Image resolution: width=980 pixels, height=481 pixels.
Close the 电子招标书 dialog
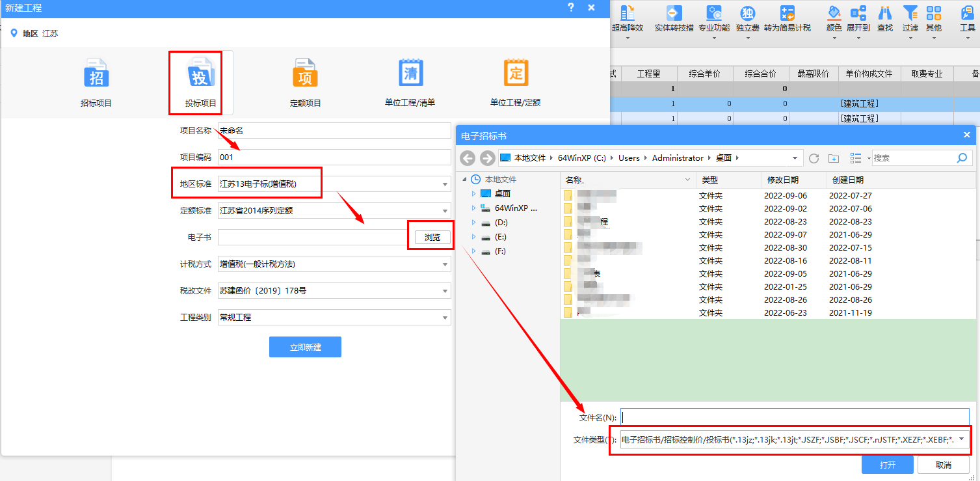(x=966, y=135)
